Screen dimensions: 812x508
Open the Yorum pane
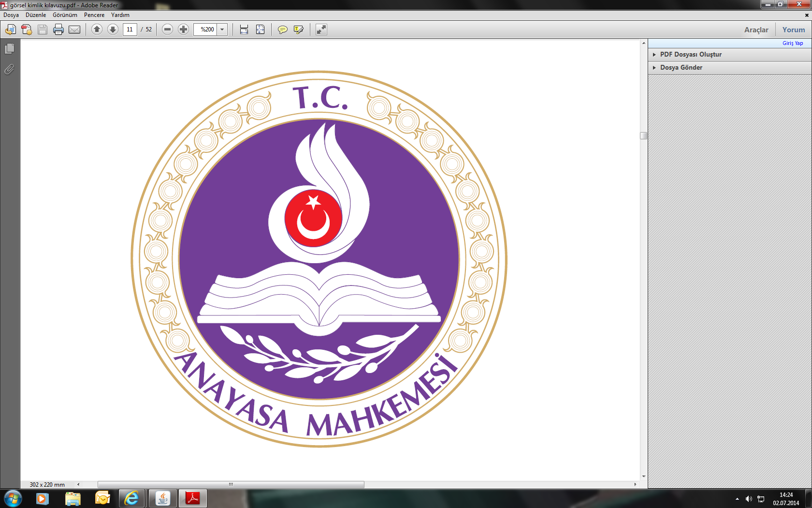pyautogui.click(x=794, y=30)
